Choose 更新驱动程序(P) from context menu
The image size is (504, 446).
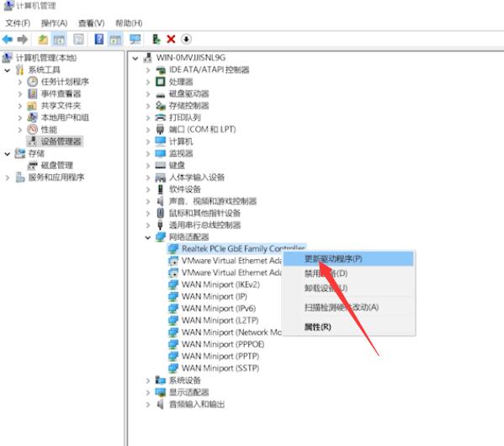coord(348,259)
